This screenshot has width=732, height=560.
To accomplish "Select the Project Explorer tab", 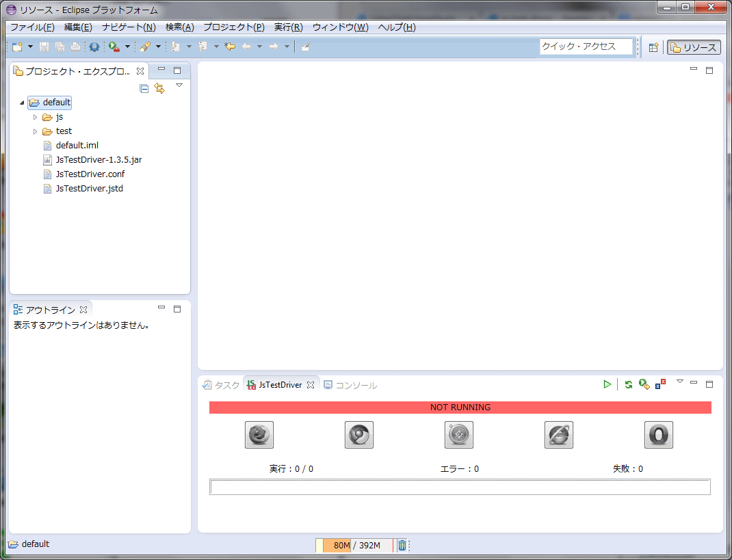I will (78, 71).
